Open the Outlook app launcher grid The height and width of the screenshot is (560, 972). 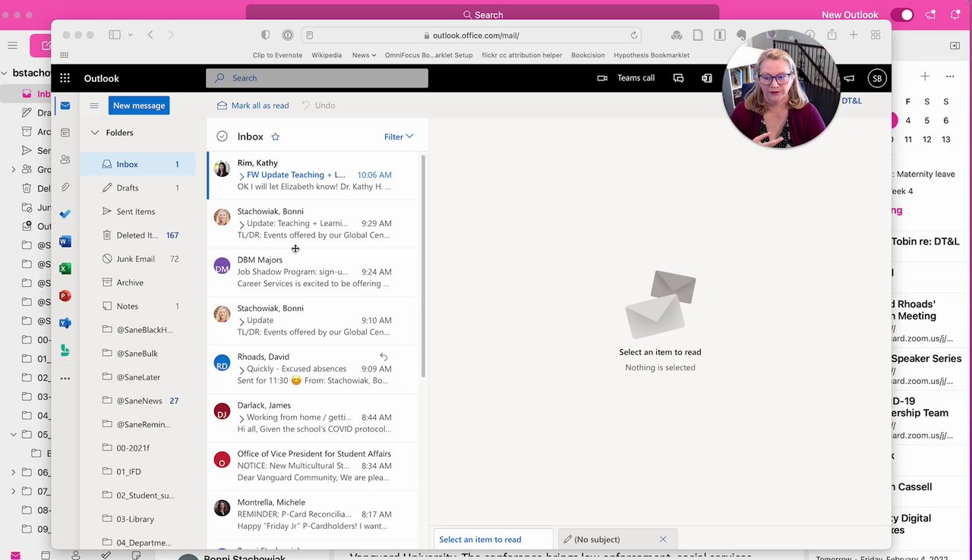[x=65, y=78]
